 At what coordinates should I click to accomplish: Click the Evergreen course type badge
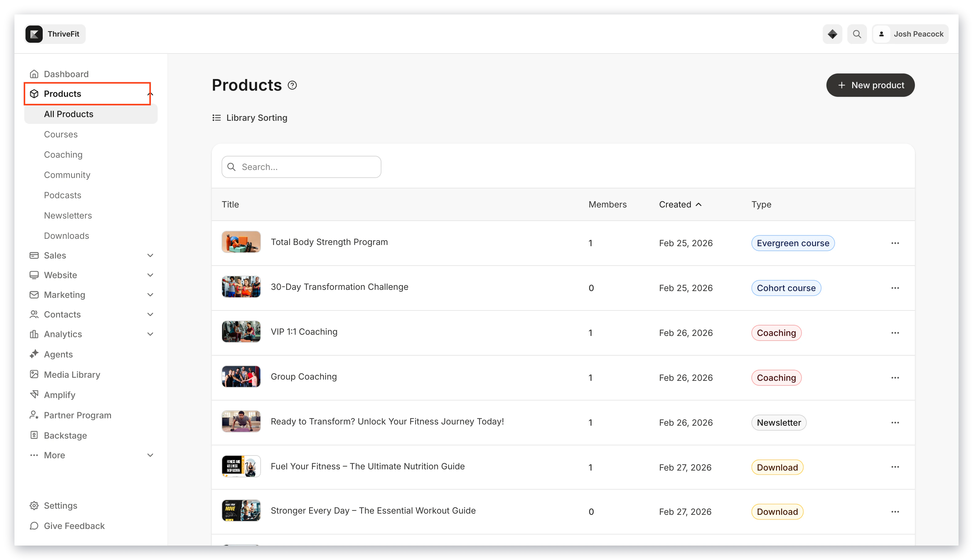tap(793, 243)
